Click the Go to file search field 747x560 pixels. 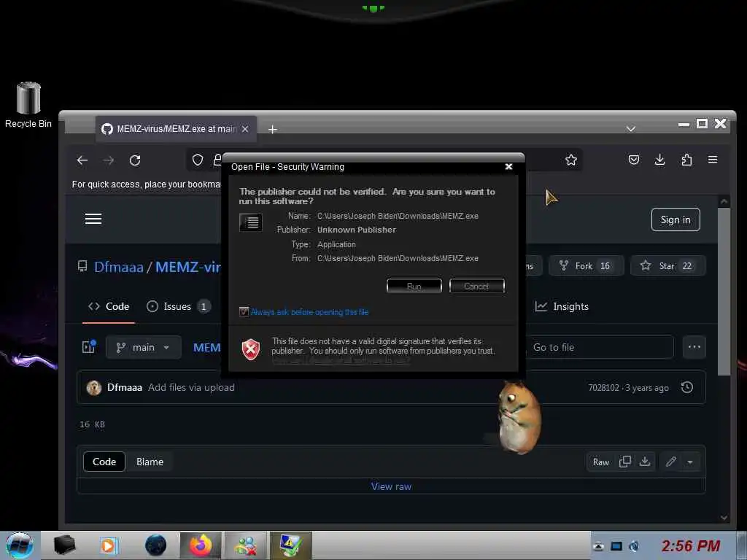[x=600, y=347]
